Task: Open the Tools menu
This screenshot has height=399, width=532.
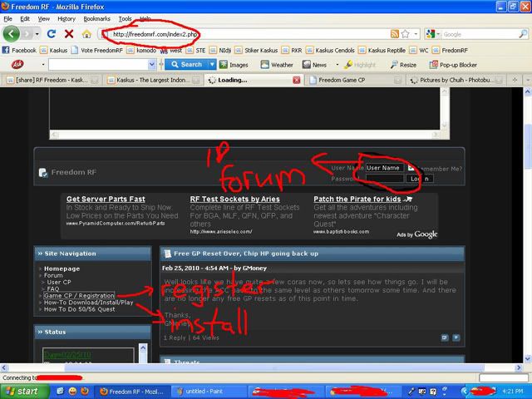Action: pos(125,19)
